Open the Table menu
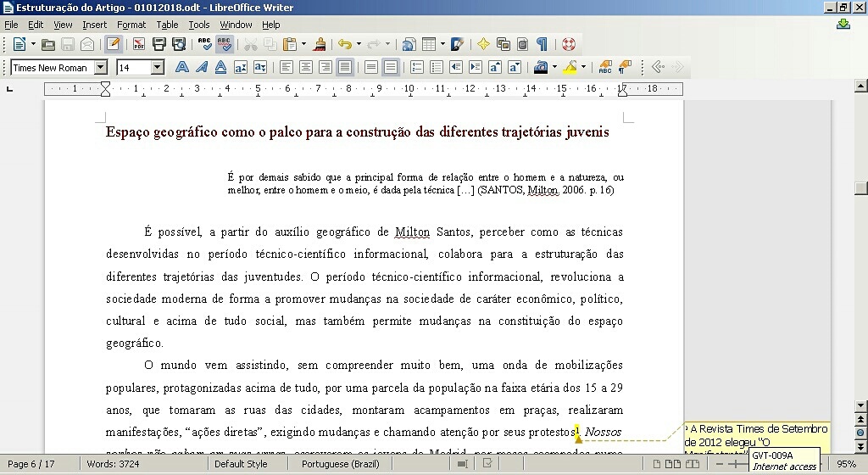Screen dimensions: 868x475 pos(167,25)
